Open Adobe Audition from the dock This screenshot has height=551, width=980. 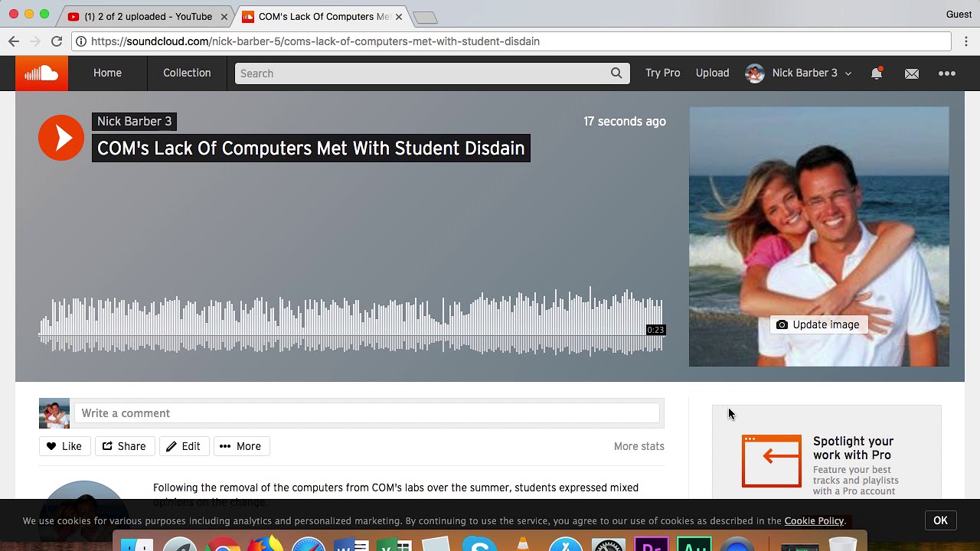[x=694, y=546]
